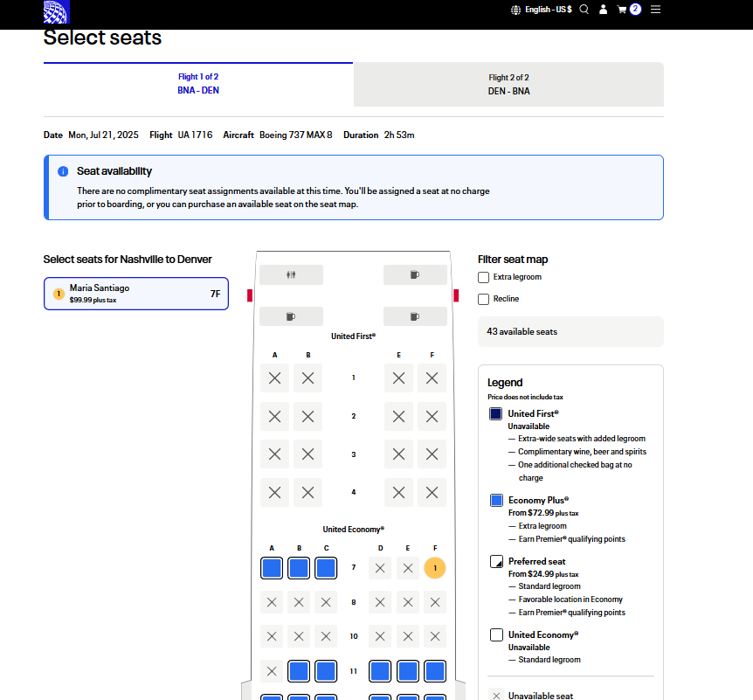Select Economy Plus seat 7C

tap(326, 568)
